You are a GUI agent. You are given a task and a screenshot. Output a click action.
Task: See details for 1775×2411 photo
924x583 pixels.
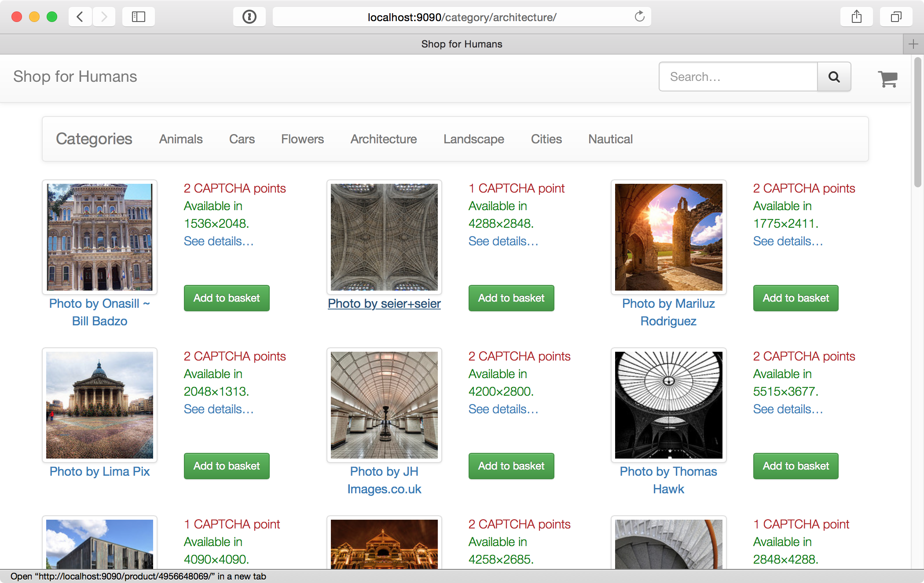point(788,241)
